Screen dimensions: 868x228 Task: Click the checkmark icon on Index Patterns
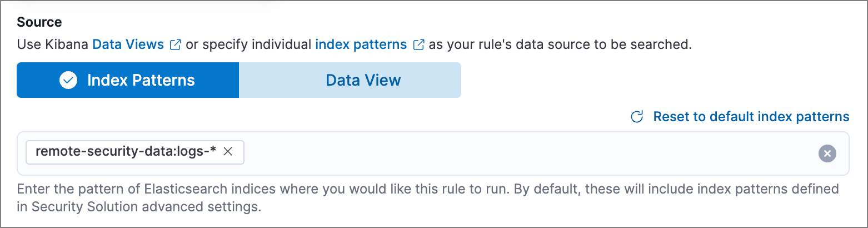click(68, 80)
